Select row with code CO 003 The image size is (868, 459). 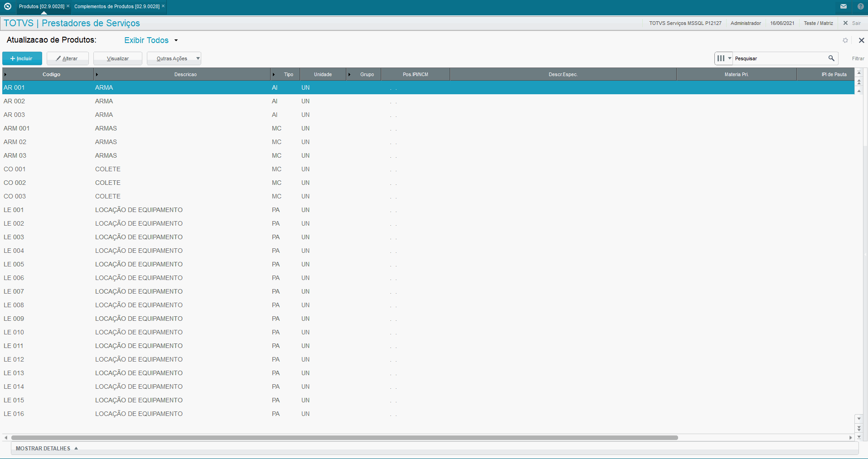428,196
